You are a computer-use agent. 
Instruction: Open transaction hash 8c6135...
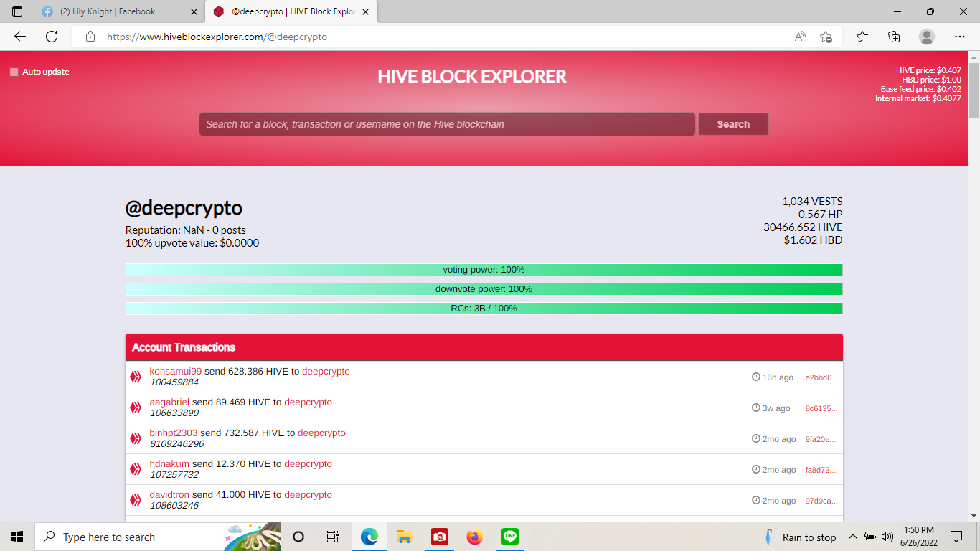[x=821, y=408]
